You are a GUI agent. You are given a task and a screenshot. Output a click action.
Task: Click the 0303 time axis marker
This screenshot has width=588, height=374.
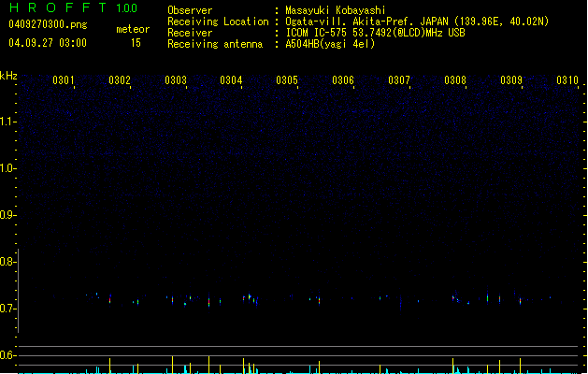coord(176,79)
